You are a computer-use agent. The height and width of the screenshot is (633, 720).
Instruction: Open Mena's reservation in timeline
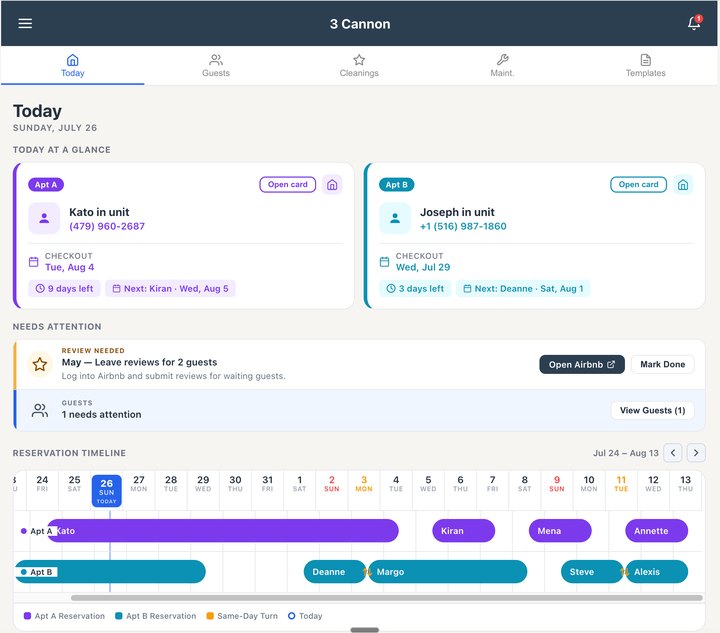pyautogui.click(x=560, y=531)
